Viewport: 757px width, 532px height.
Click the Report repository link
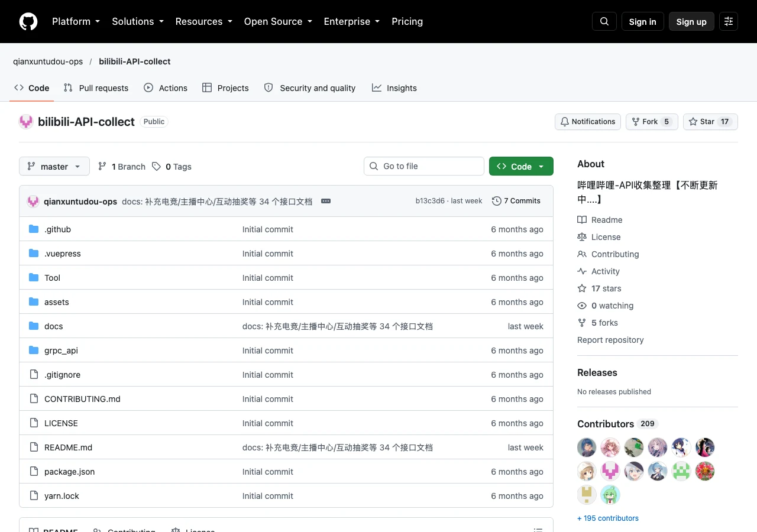[610, 340]
